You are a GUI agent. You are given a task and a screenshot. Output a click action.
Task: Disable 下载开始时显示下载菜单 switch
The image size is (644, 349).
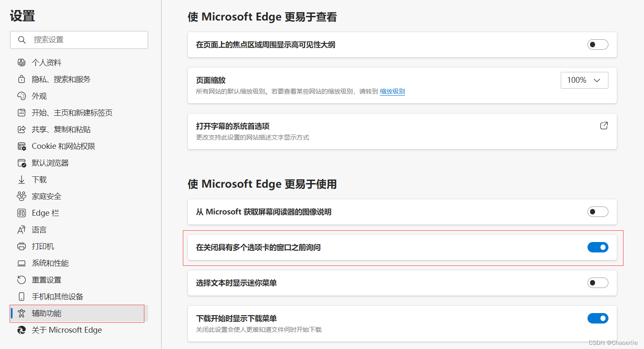598,318
